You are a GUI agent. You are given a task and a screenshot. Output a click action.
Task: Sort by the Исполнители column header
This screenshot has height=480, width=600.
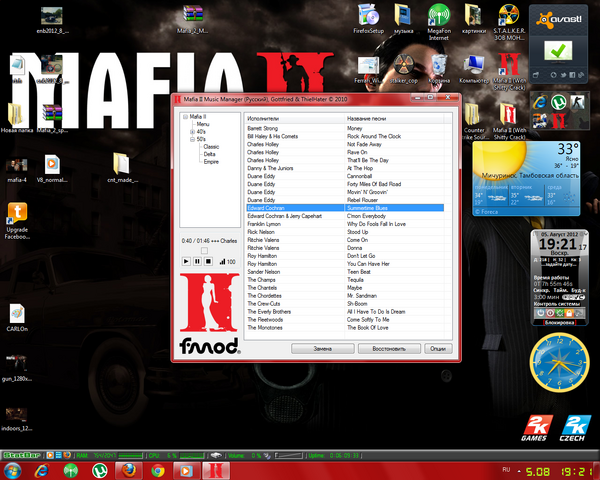point(295,119)
